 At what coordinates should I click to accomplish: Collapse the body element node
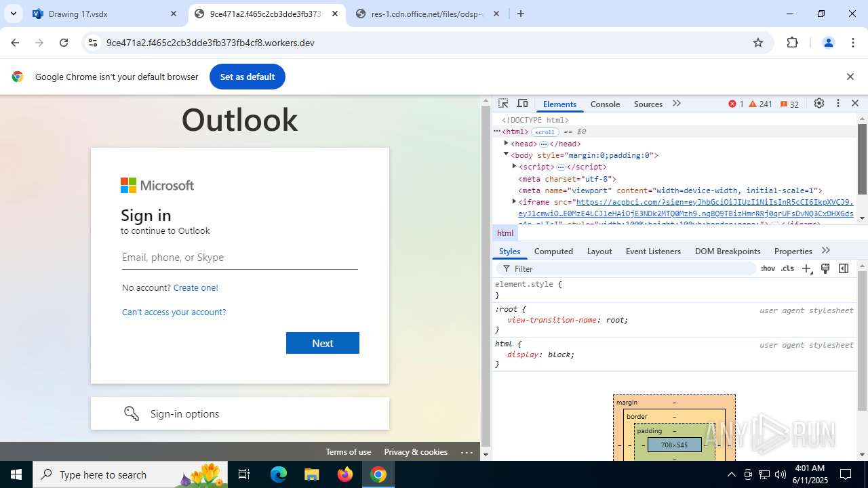point(506,155)
